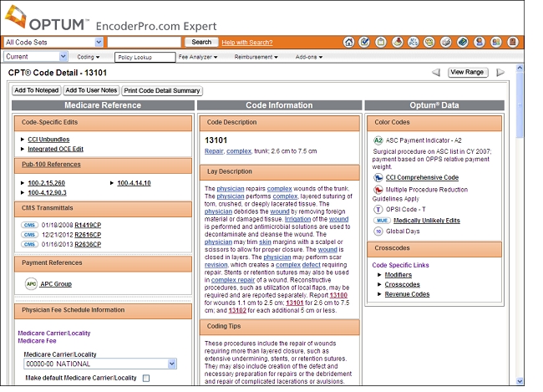
Task: Go to previous code with left arrow
Action: point(436,73)
